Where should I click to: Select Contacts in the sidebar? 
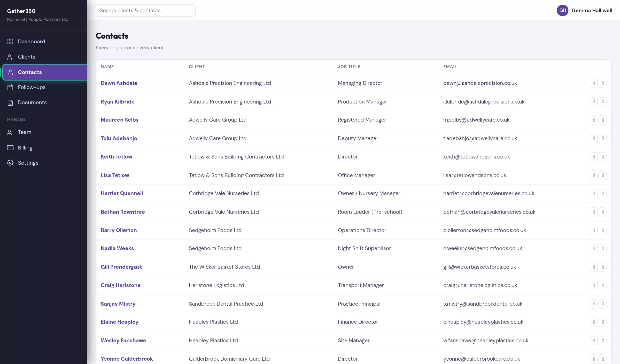click(45, 72)
